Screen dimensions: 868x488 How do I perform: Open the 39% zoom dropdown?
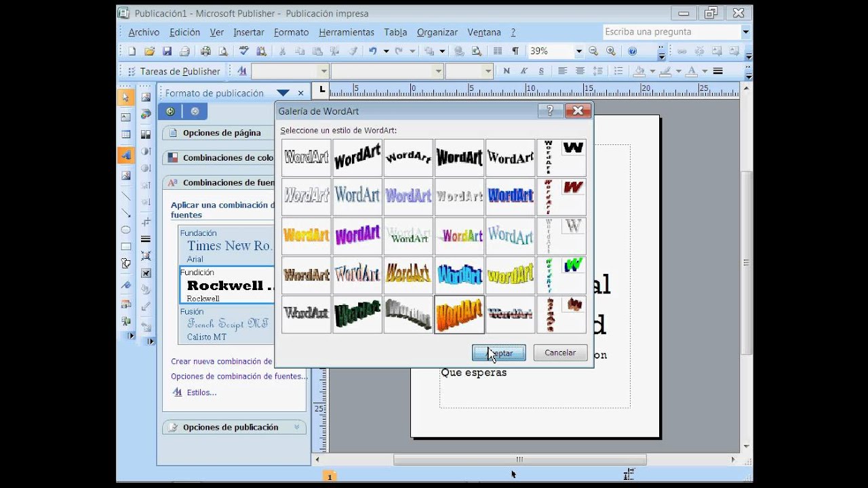tap(578, 51)
